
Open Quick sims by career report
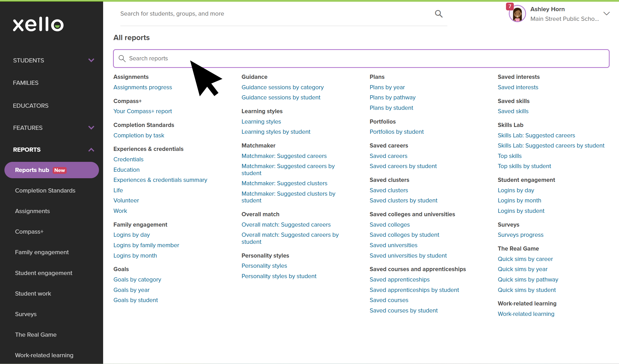point(525,259)
